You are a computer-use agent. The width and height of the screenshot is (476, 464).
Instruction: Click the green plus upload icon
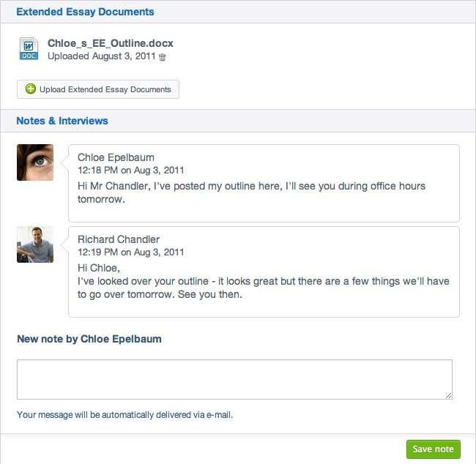[30, 89]
